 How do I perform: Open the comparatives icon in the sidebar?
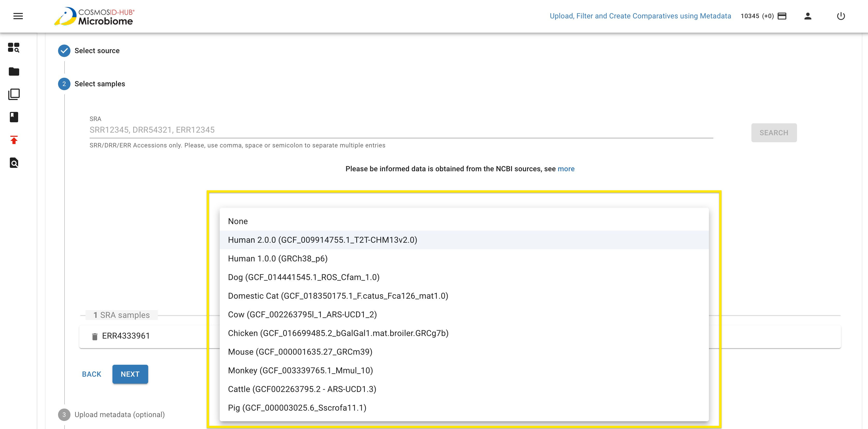point(13,94)
